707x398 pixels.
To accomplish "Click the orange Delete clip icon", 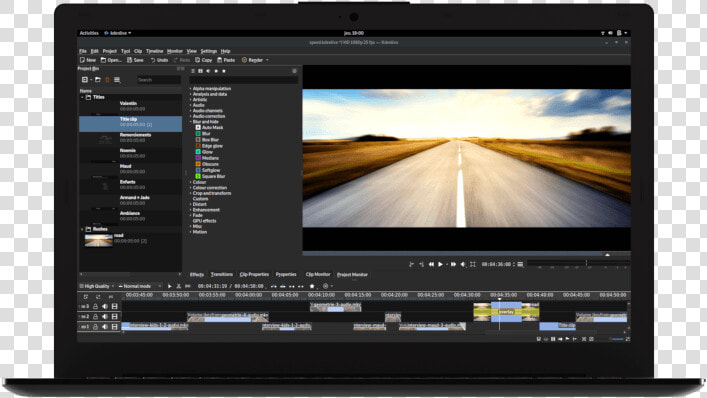I will 107,80.
